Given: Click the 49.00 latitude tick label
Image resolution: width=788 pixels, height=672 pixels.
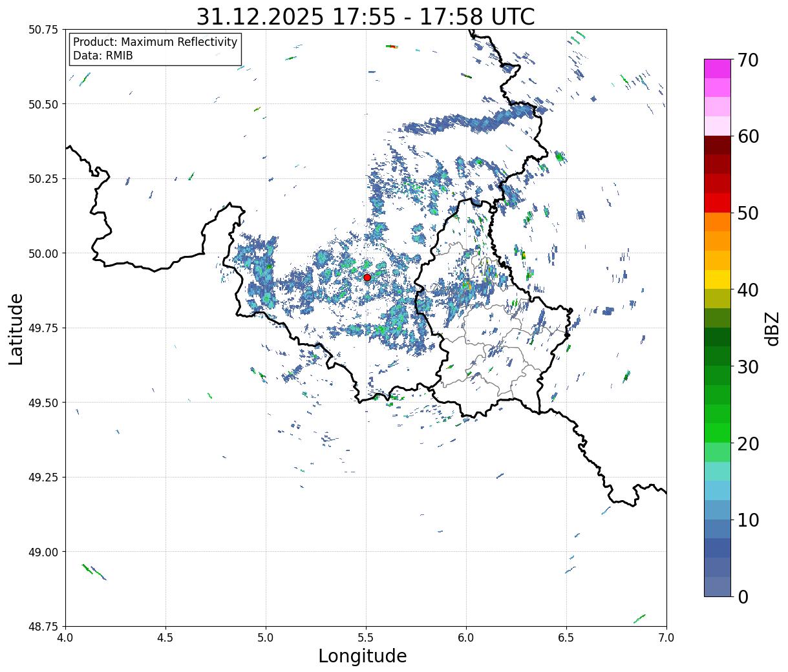Looking at the screenshot, I should click(43, 552).
